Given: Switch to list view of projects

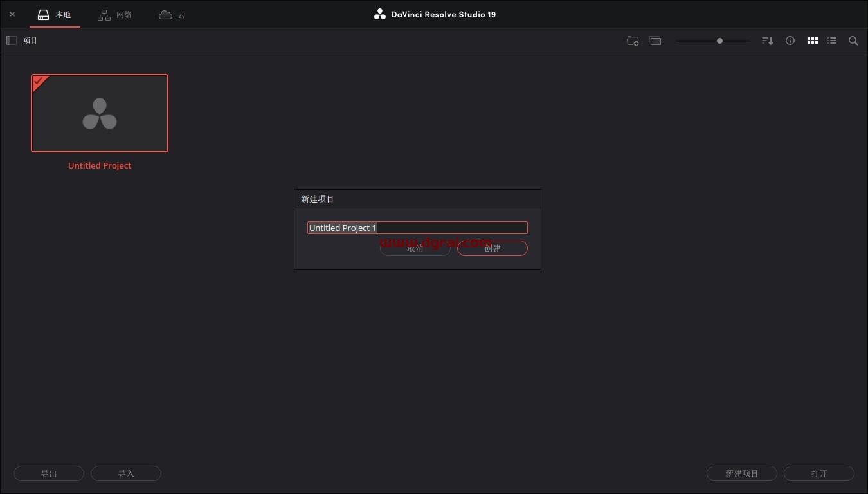Looking at the screenshot, I should 832,41.
